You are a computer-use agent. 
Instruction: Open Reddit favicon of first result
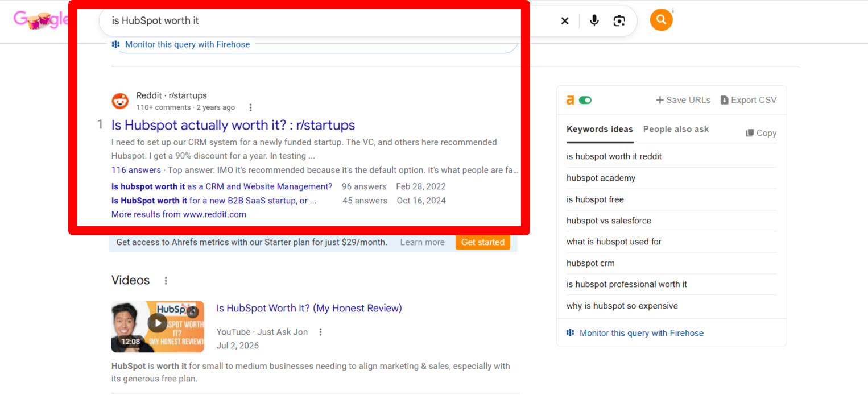click(120, 101)
